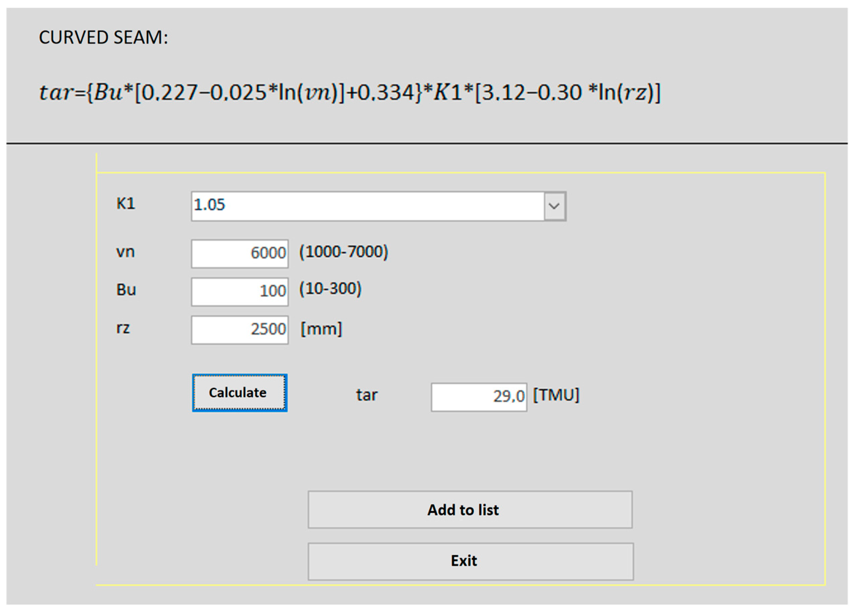The height and width of the screenshot is (616, 856).
Task: Click the vn input field showing 6000
Action: click(x=240, y=253)
